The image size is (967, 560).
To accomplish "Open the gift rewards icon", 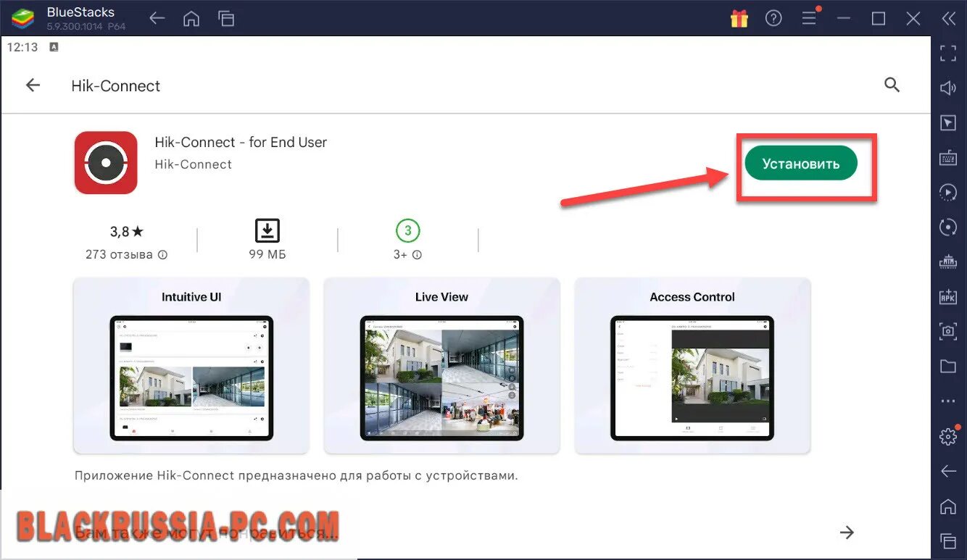I will 739,19.
